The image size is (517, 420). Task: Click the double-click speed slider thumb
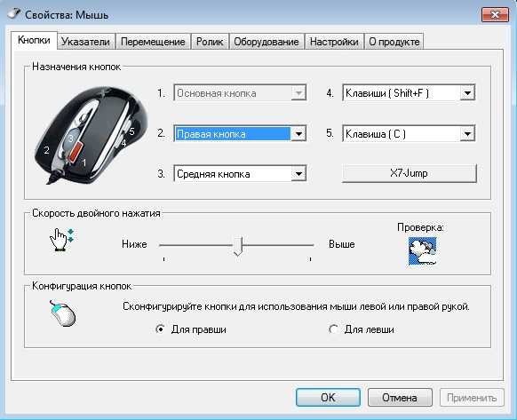click(x=238, y=246)
